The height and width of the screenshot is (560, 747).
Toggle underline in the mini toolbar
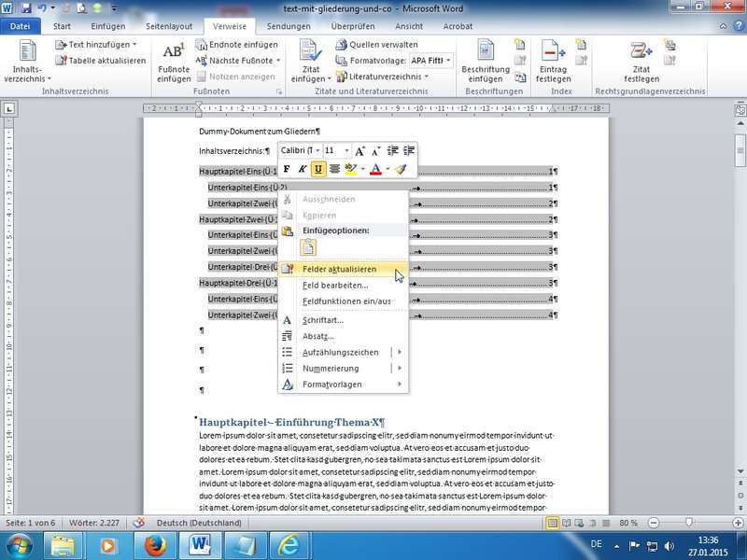tap(318, 169)
